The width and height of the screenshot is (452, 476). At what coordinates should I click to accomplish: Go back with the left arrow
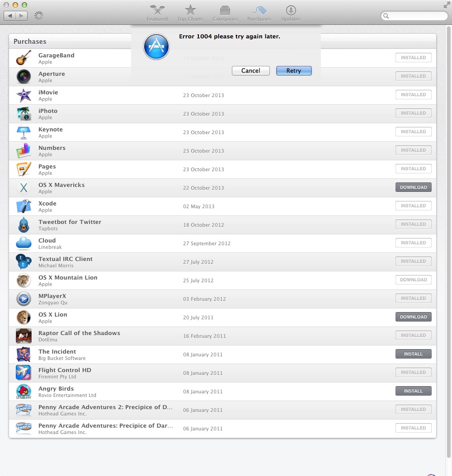point(10,16)
